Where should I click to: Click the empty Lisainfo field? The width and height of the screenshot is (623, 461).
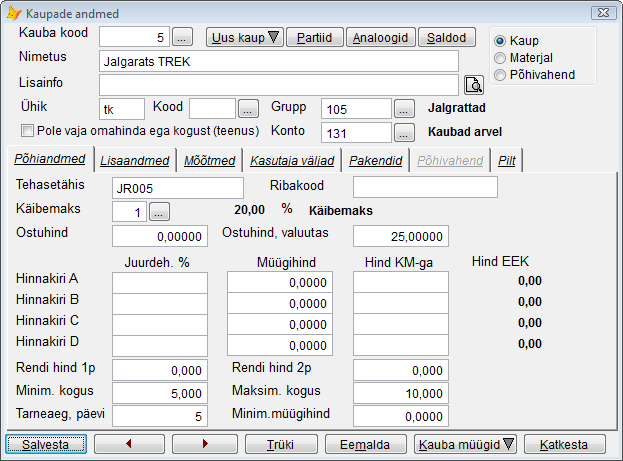[x=279, y=85]
